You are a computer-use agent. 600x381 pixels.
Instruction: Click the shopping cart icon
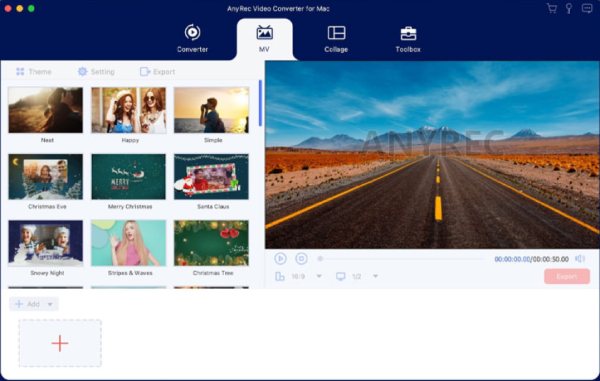click(x=551, y=8)
